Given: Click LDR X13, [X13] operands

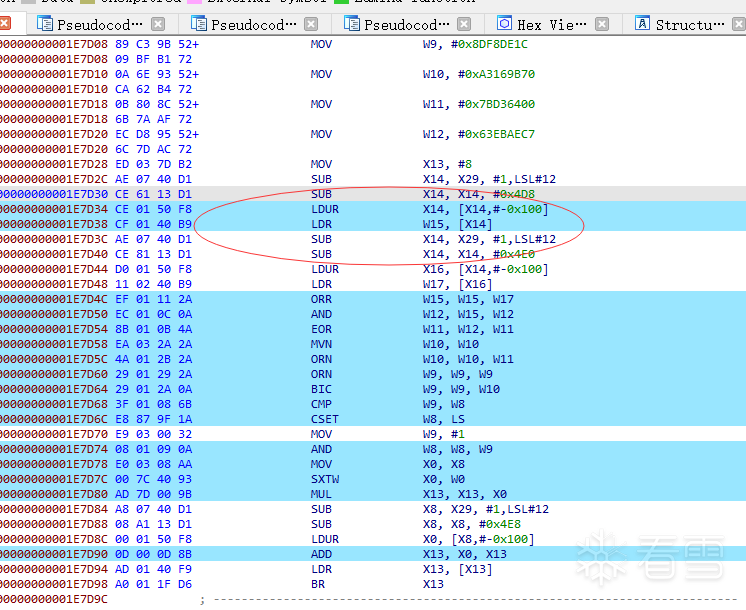Looking at the screenshot, I should [x=457, y=569].
